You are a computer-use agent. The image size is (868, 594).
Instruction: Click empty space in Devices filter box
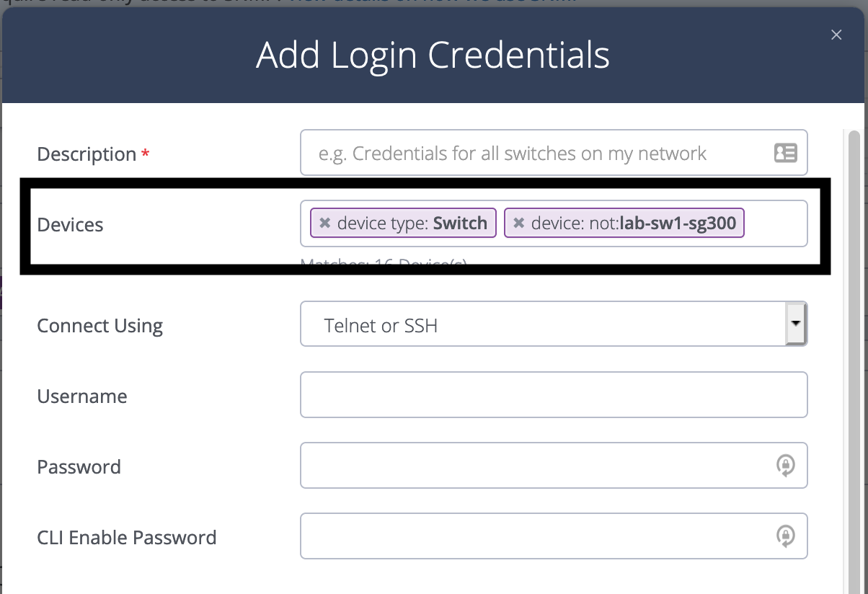pos(776,223)
